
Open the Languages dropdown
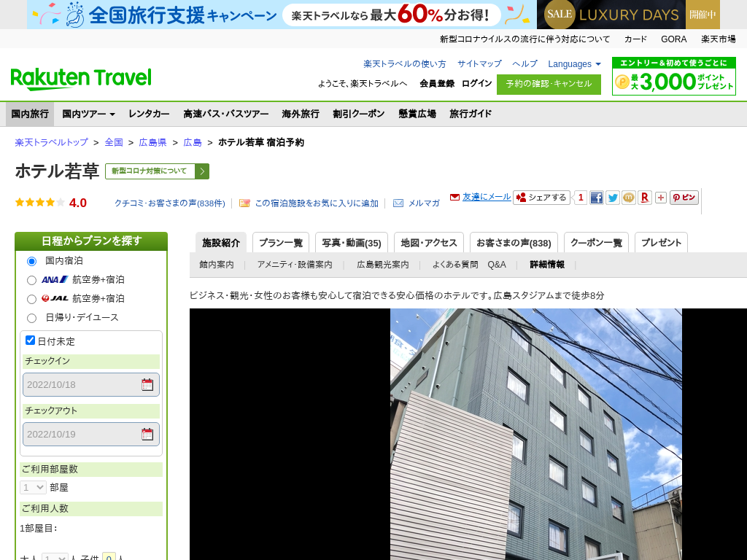point(574,64)
